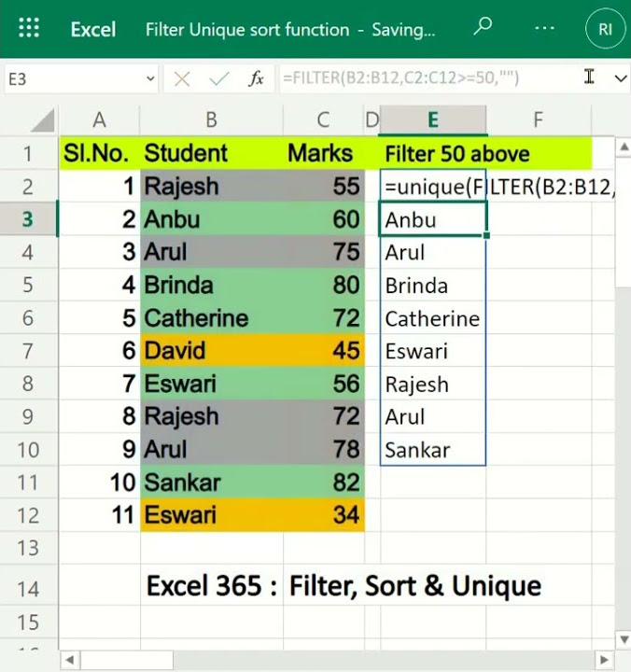The image size is (631, 672).
Task: Select 'Rajesh' in column E results
Action: (433, 384)
